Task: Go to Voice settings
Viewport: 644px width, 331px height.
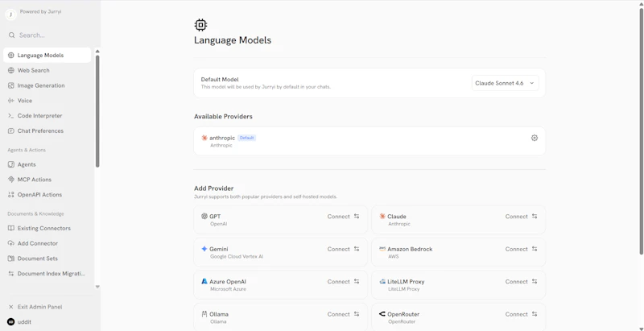Action: click(47, 101)
